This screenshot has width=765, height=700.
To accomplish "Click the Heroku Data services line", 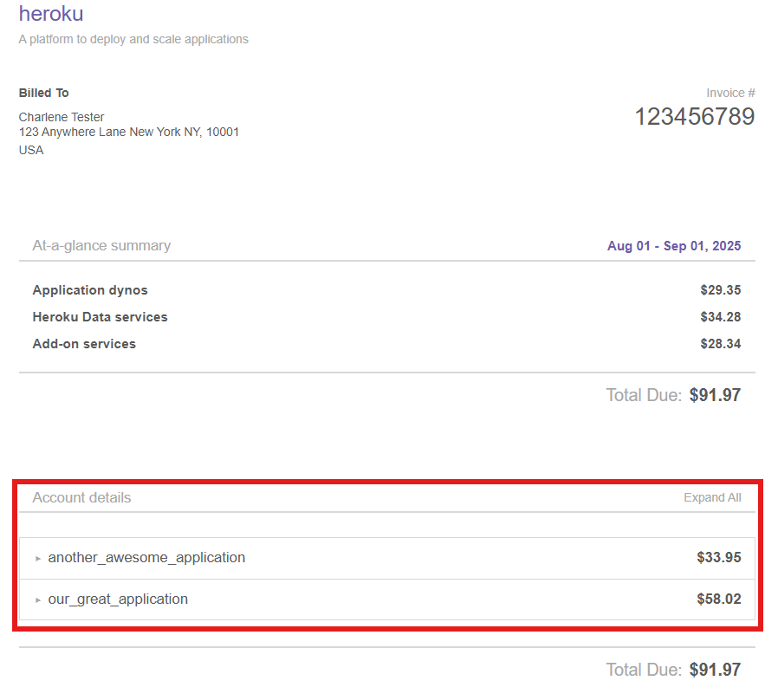I will [100, 317].
